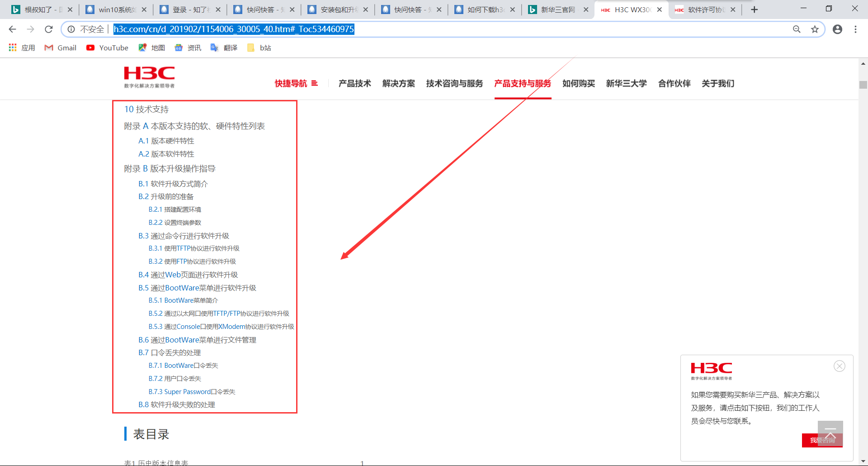Viewport: 868px width, 466px height.
Task: Open 附录 B 版本升级操作指导 link
Action: tap(170, 168)
